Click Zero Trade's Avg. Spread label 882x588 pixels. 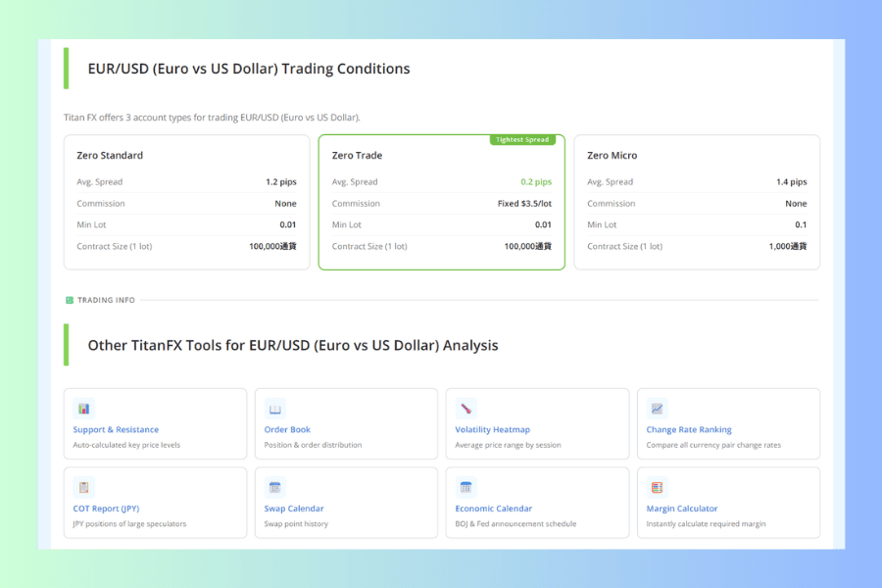(x=355, y=181)
